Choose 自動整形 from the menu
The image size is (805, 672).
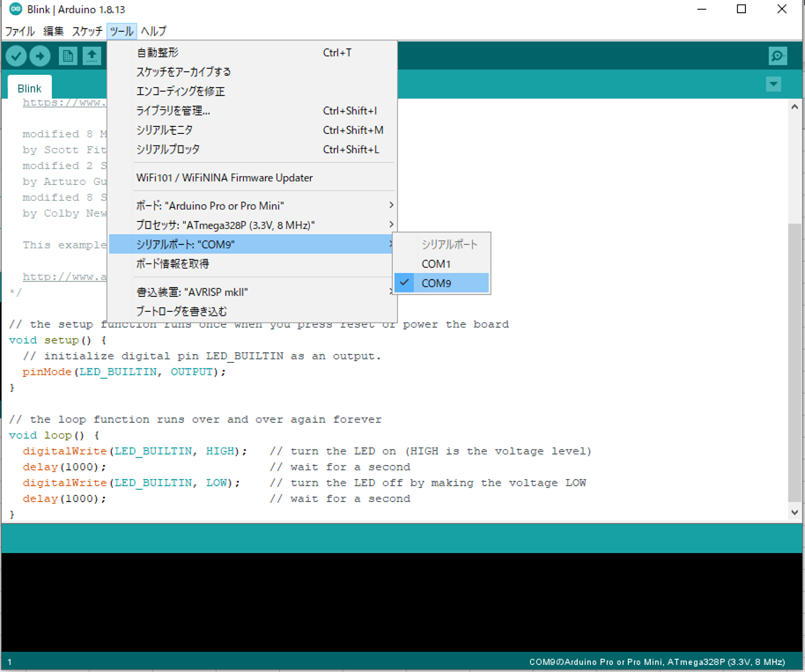click(x=252, y=52)
